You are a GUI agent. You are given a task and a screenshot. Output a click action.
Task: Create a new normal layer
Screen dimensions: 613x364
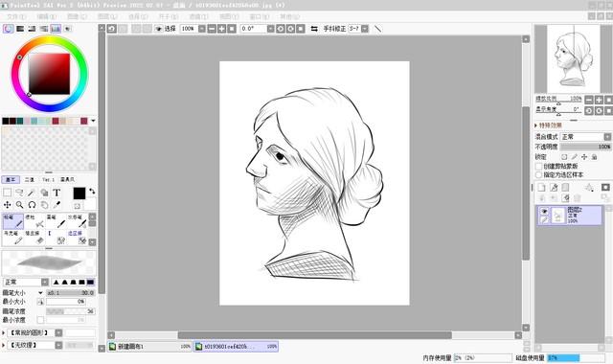pos(541,188)
